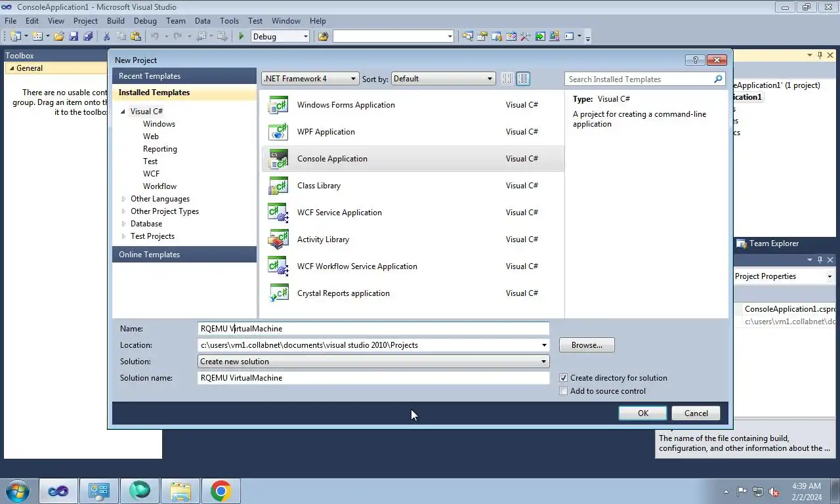Open the Debug menu
840x504 pixels.
pyautogui.click(x=145, y=21)
